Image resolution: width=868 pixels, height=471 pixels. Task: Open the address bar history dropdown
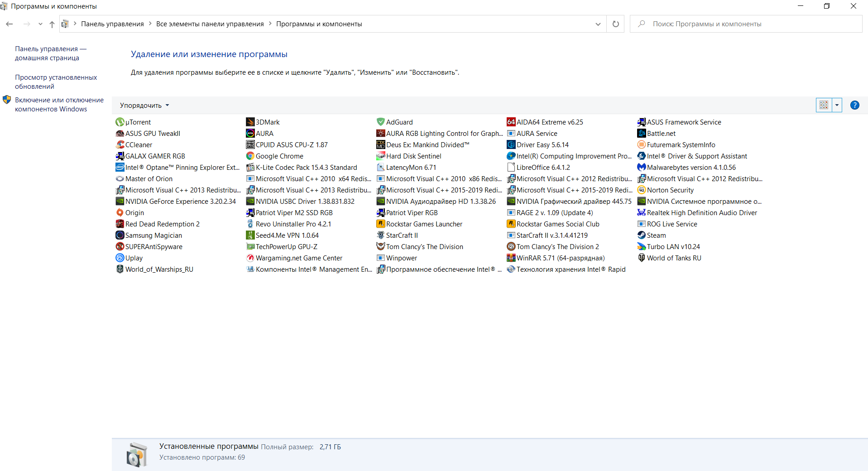tap(598, 24)
